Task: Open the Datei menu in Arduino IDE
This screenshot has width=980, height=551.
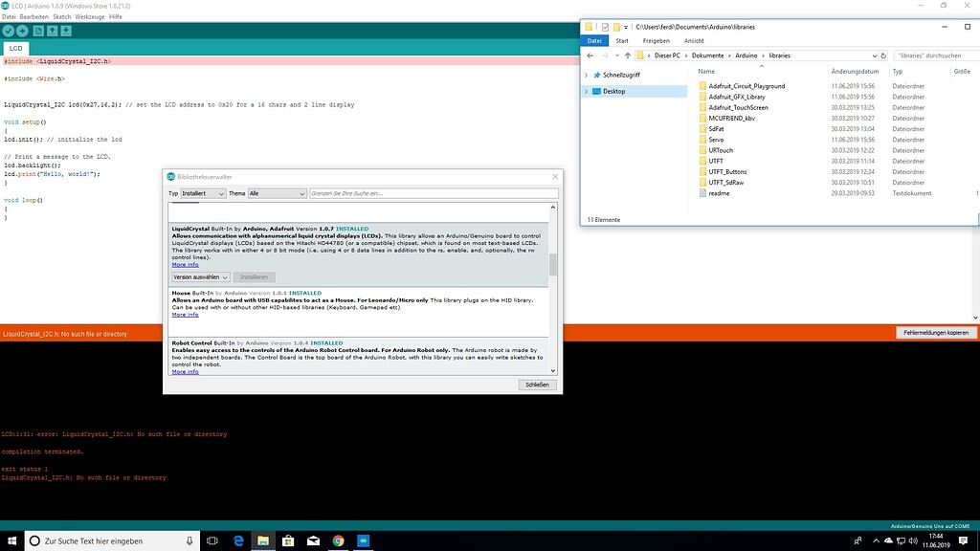Action: (x=9, y=17)
